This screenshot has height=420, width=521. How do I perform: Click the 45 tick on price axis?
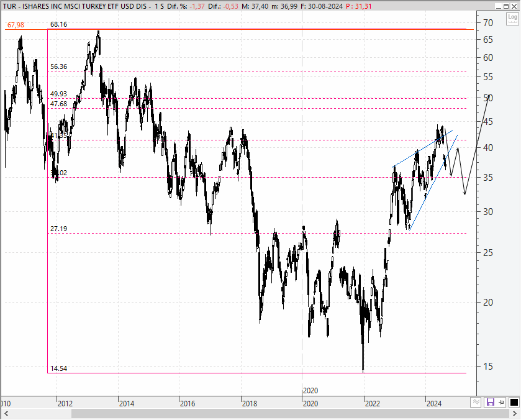pos(488,122)
